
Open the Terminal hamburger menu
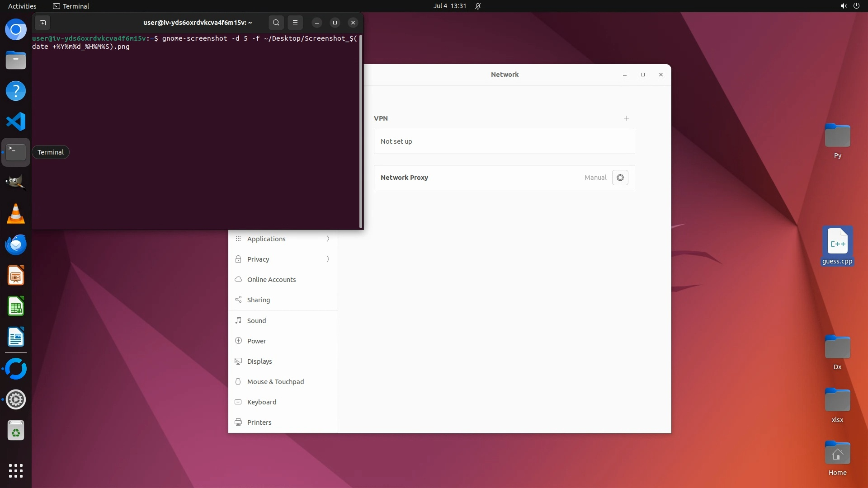(x=295, y=23)
